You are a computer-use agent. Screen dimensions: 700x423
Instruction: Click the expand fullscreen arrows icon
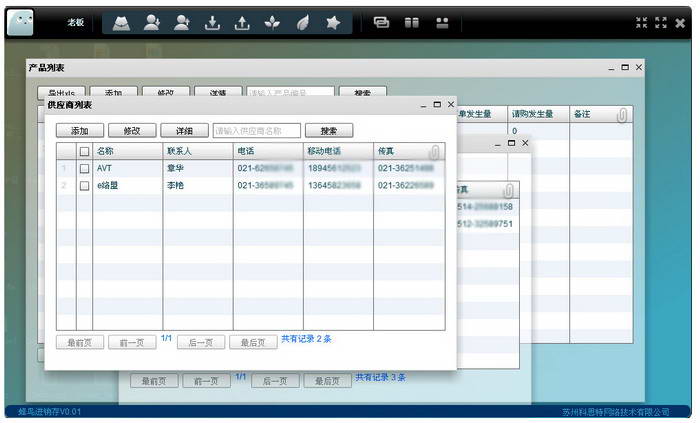pos(661,23)
